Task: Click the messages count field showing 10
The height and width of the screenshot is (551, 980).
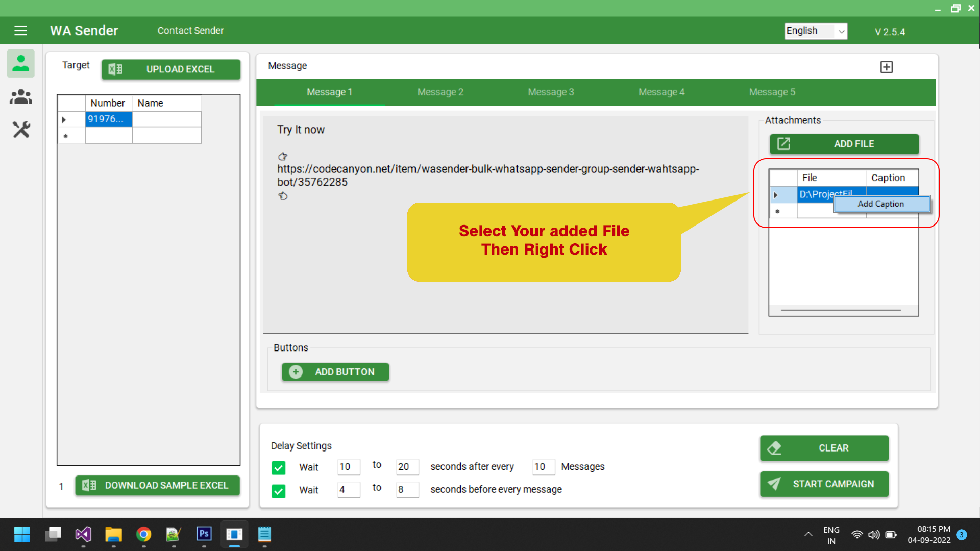Action: click(542, 467)
